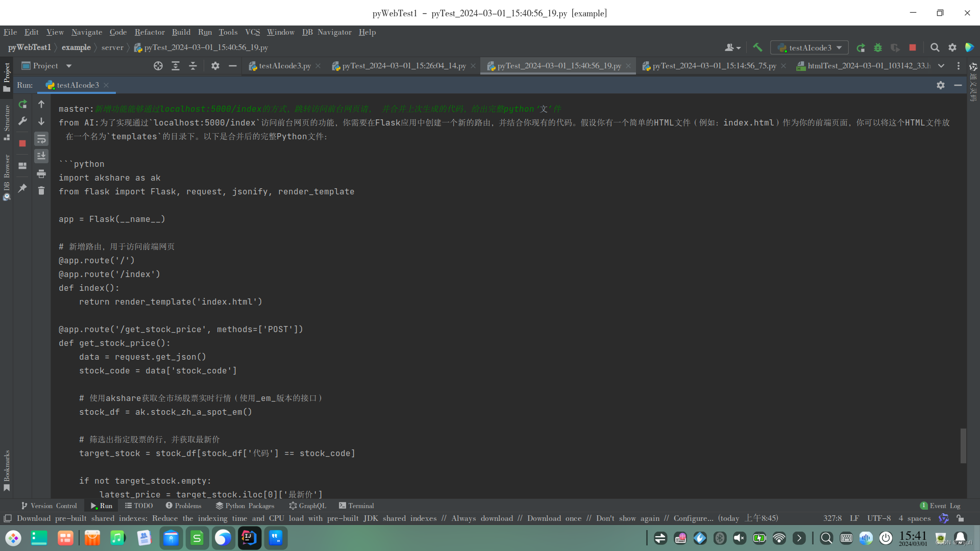This screenshot has height=551, width=980.
Task: Jump up the stack trace
Action: coord(41,104)
